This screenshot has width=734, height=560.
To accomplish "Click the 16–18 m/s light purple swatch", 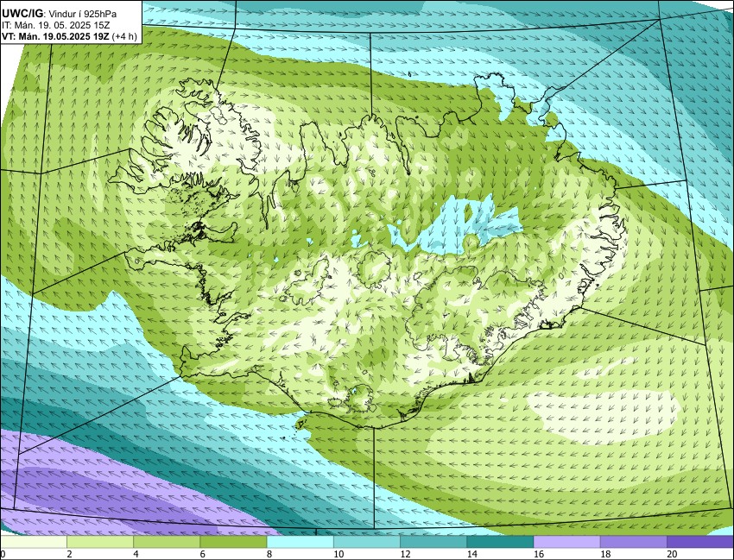I will [566, 542].
